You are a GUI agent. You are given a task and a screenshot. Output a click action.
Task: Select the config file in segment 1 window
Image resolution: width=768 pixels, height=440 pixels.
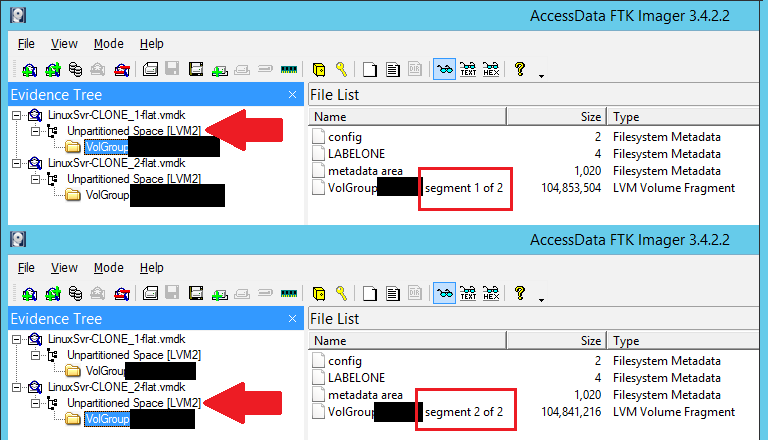(x=345, y=137)
